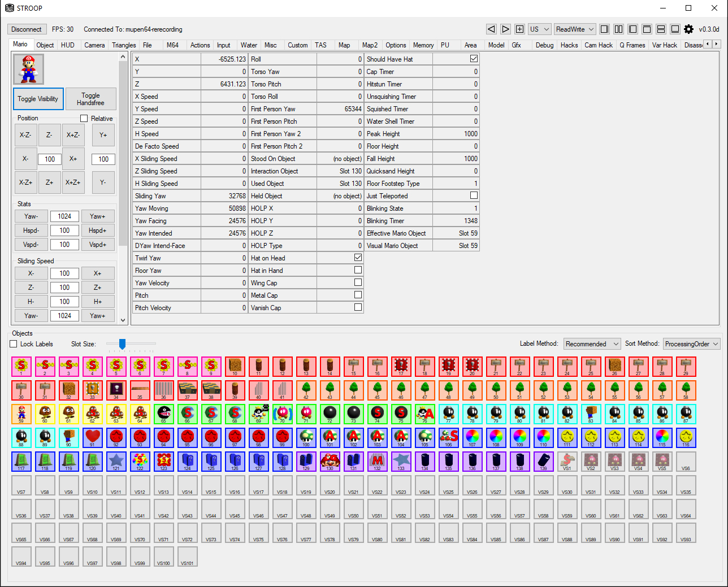
Task: Choose the horizontal split layout icon
Action: point(661,29)
